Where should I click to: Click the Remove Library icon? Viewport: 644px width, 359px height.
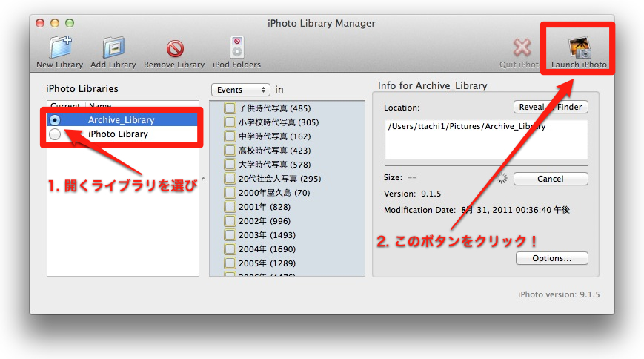(174, 48)
